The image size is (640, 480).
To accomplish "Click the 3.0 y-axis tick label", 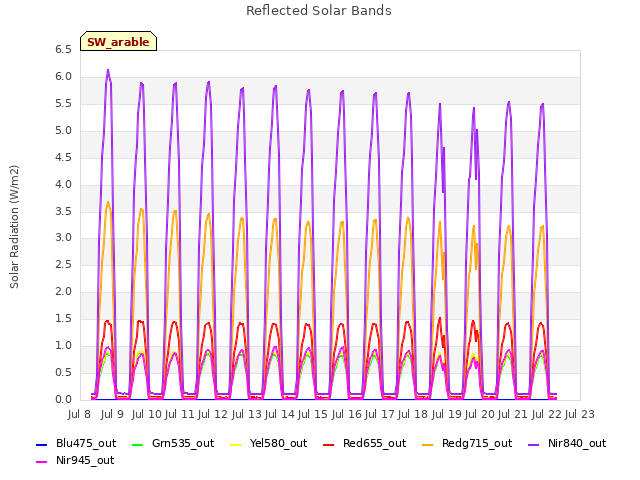I will tap(63, 238).
